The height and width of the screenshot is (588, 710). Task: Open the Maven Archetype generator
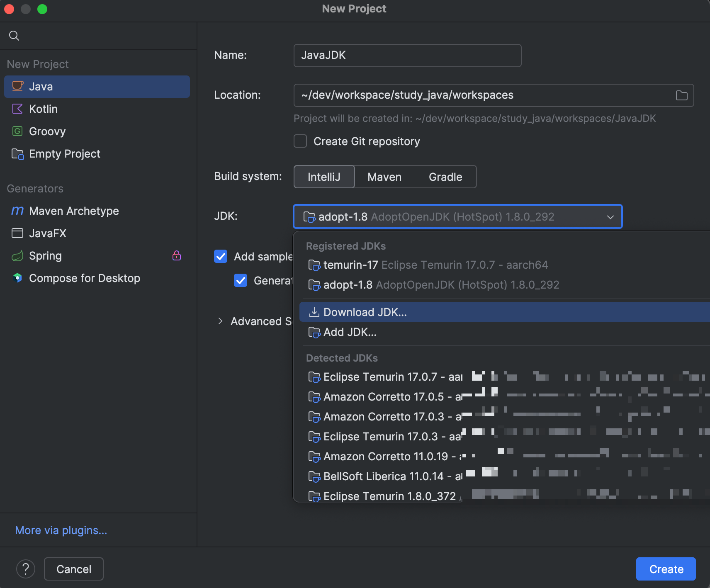pos(97,211)
